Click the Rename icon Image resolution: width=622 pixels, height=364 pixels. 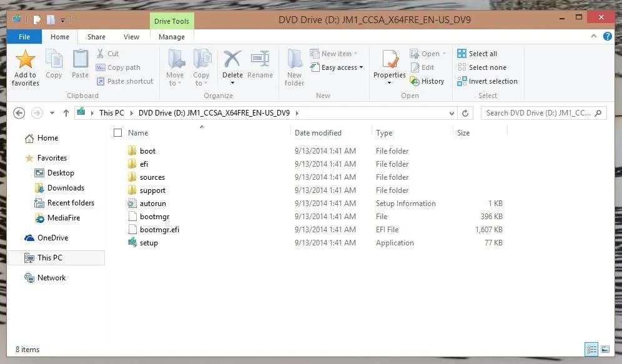(260, 59)
